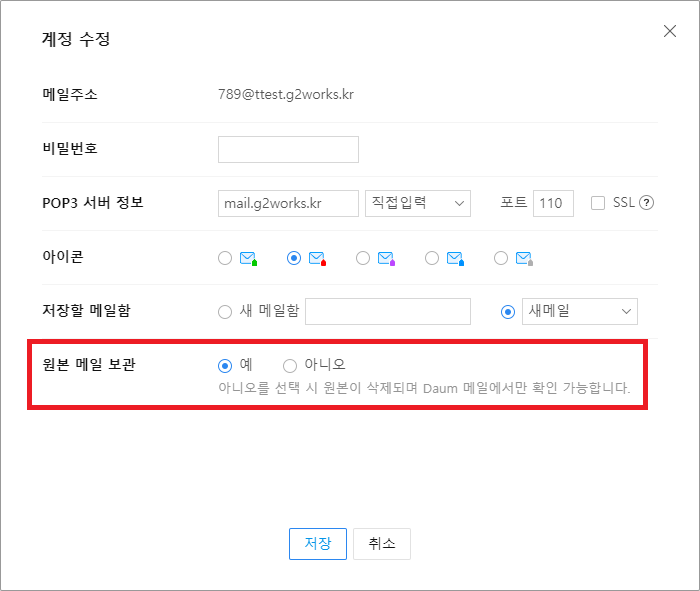Screen dimensions: 700x591
Task: Click the 789@ttest.g2works.kr address text
Action: click(286, 95)
